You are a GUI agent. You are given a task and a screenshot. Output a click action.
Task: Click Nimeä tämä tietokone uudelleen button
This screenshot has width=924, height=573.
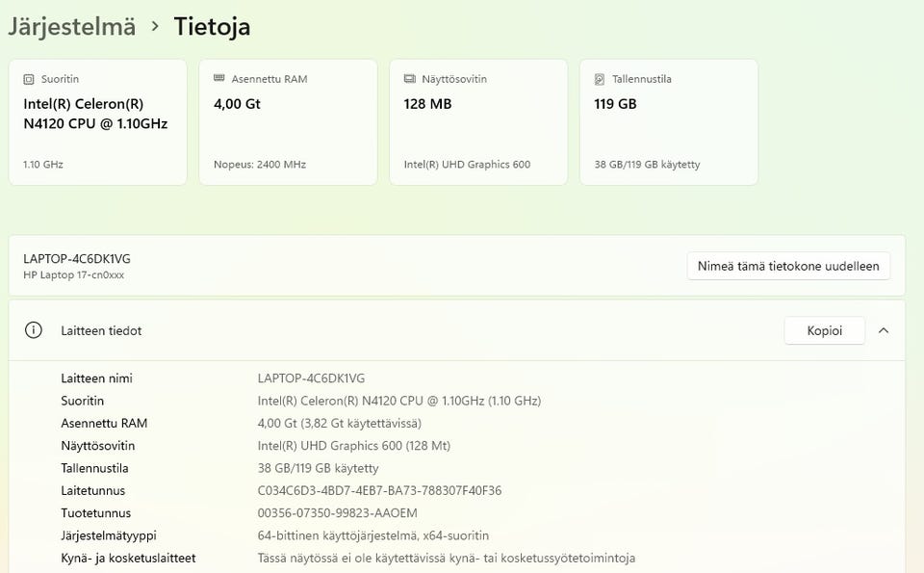(788, 266)
